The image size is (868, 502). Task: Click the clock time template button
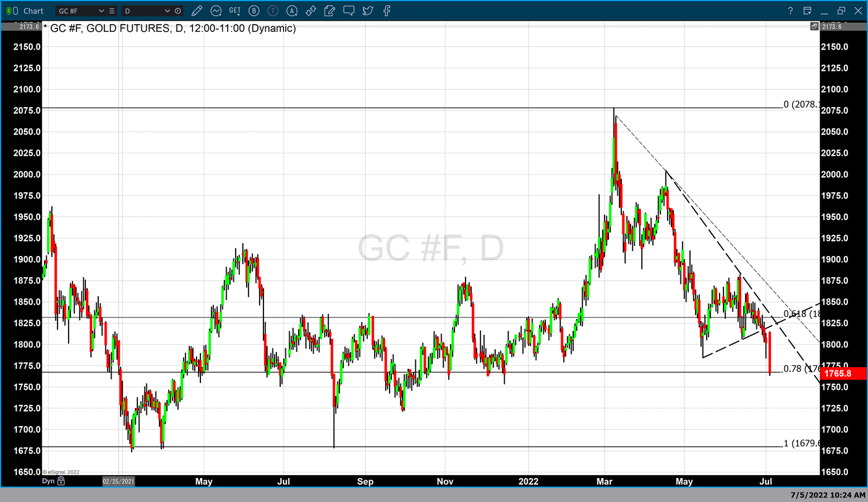click(x=178, y=11)
